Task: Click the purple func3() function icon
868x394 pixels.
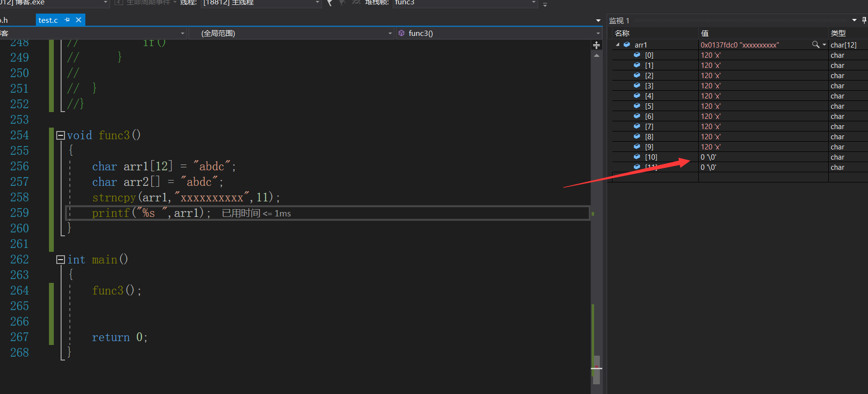Action: click(402, 33)
